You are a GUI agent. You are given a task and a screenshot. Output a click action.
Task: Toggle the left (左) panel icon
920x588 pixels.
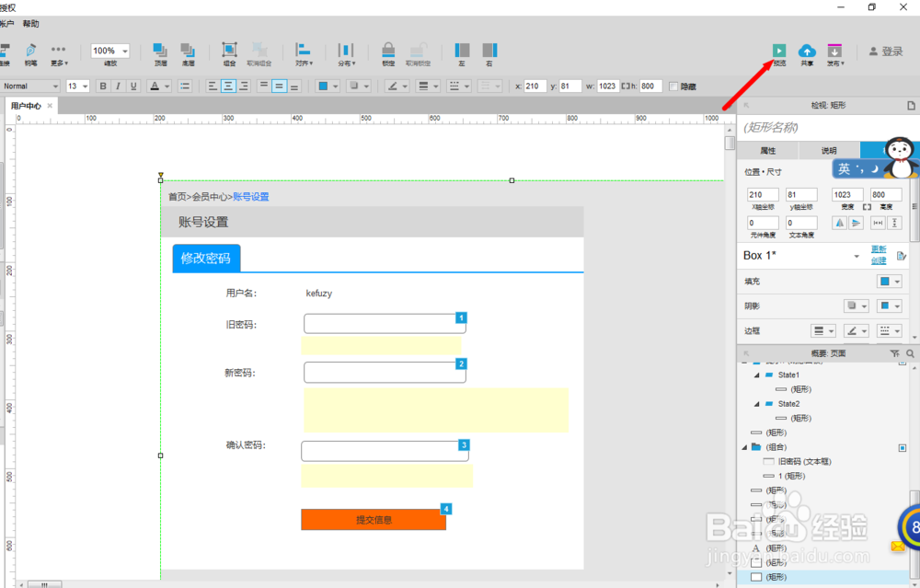tap(462, 50)
